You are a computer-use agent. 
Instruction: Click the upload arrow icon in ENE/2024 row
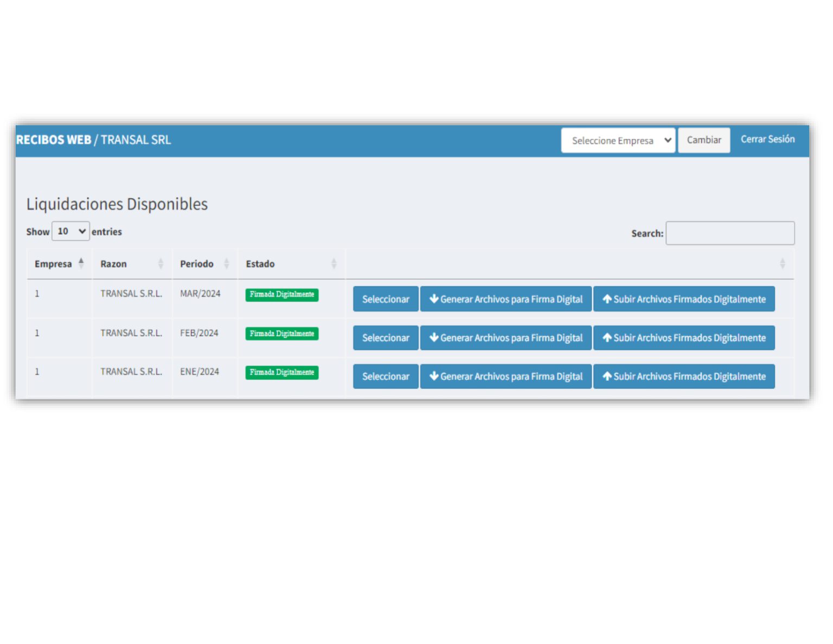pos(607,376)
